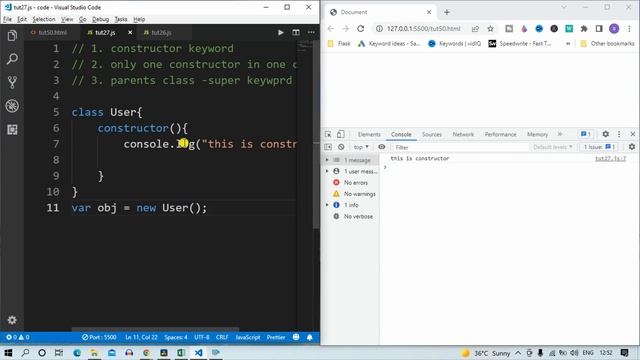The image size is (640, 360).
Task: Click the Chrome address bar URL
Action: pos(424,29)
